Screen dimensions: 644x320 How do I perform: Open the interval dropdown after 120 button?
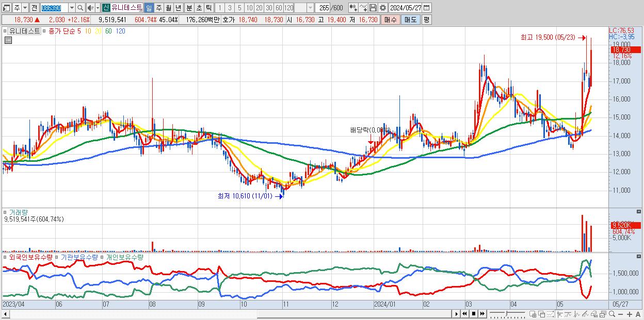pyautogui.click(x=310, y=8)
